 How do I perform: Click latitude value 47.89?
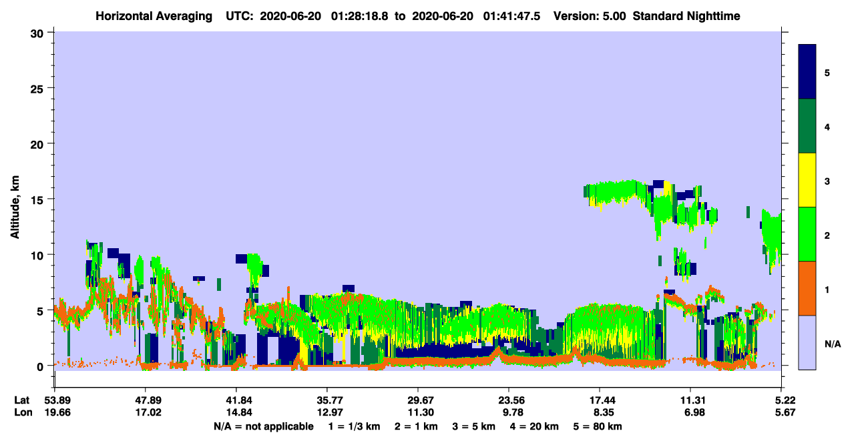point(146,400)
